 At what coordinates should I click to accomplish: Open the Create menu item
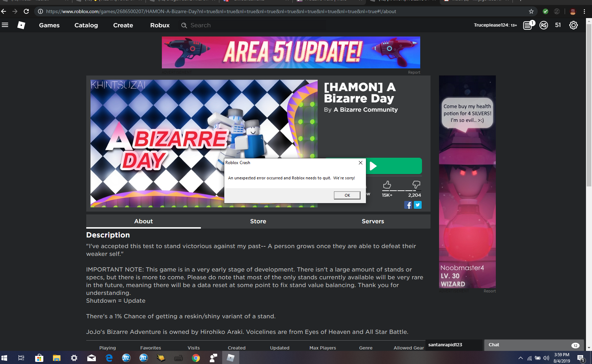(123, 25)
